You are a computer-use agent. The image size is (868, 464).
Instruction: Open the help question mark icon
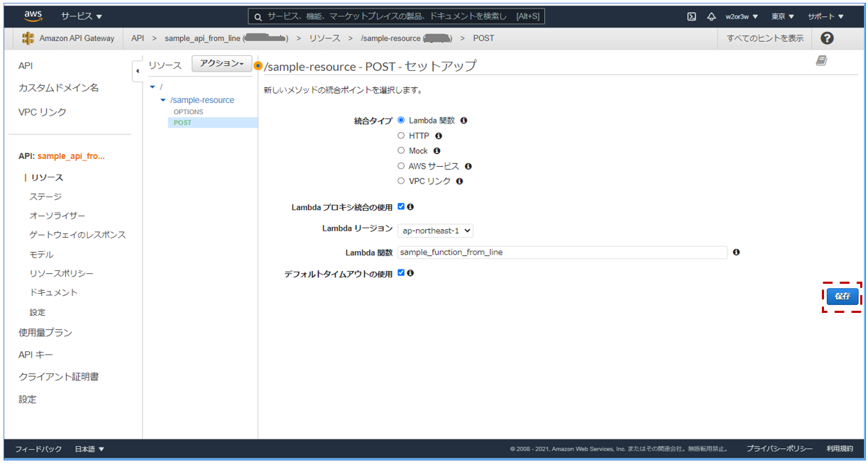pyautogui.click(x=828, y=38)
